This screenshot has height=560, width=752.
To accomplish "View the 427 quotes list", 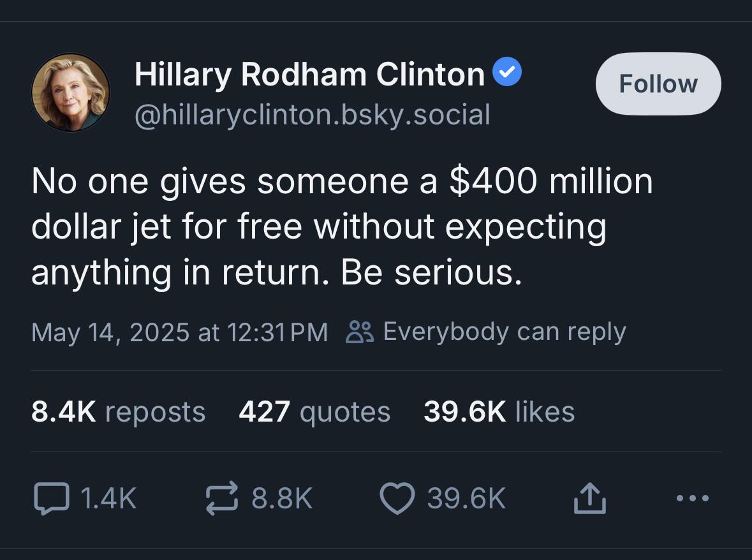I will [314, 411].
